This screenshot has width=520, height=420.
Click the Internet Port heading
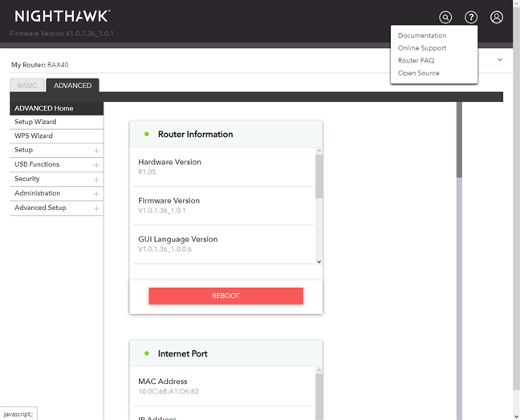point(183,353)
